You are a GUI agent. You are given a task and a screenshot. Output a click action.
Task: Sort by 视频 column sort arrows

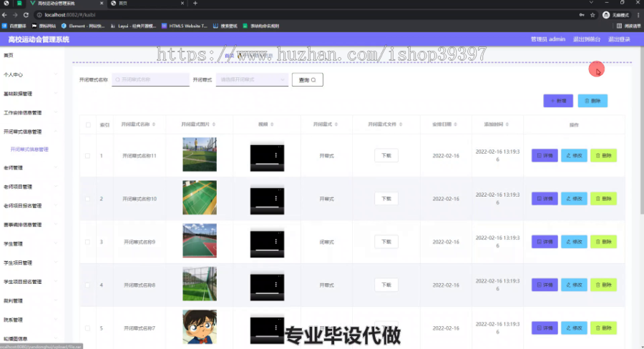(x=273, y=124)
